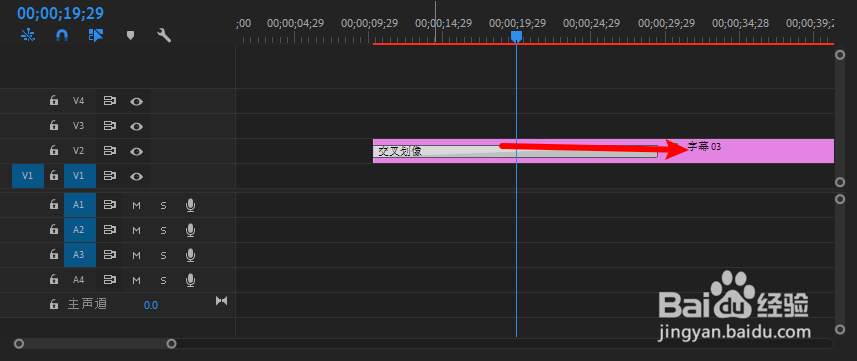Toggle sync lock on A4 track
Viewport: 857px width, 361px height.
(x=110, y=280)
